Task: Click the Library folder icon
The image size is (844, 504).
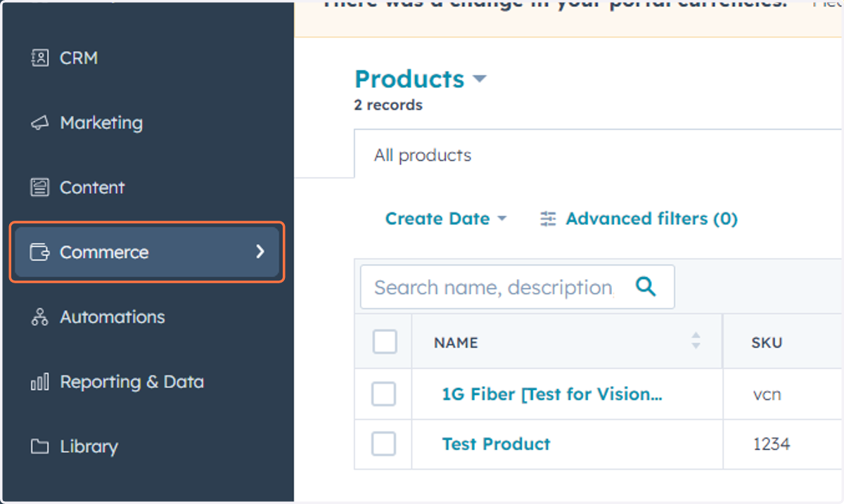Action: (x=40, y=446)
